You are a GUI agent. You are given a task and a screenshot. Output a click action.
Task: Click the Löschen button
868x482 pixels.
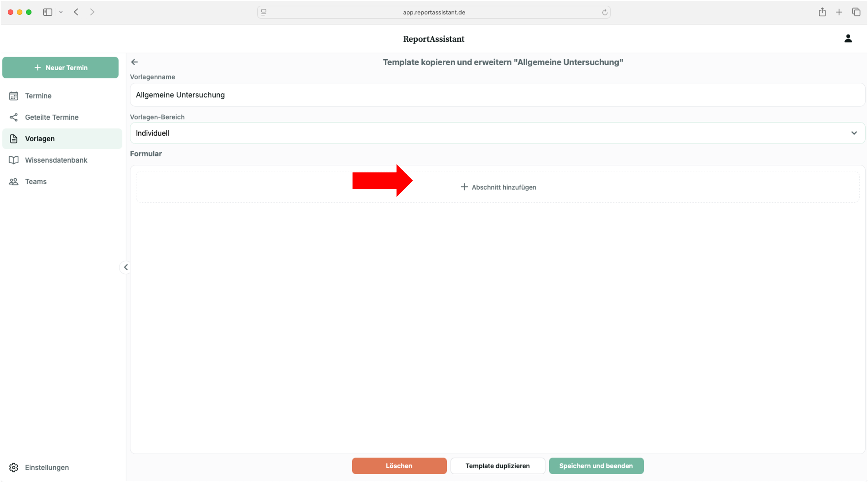(399, 465)
